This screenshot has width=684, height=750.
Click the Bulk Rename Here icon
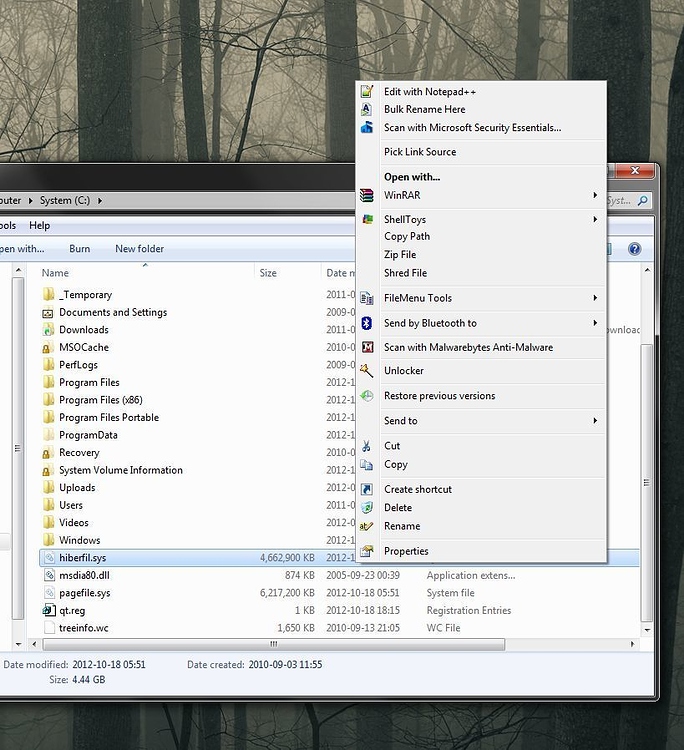pyautogui.click(x=366, y=109)
